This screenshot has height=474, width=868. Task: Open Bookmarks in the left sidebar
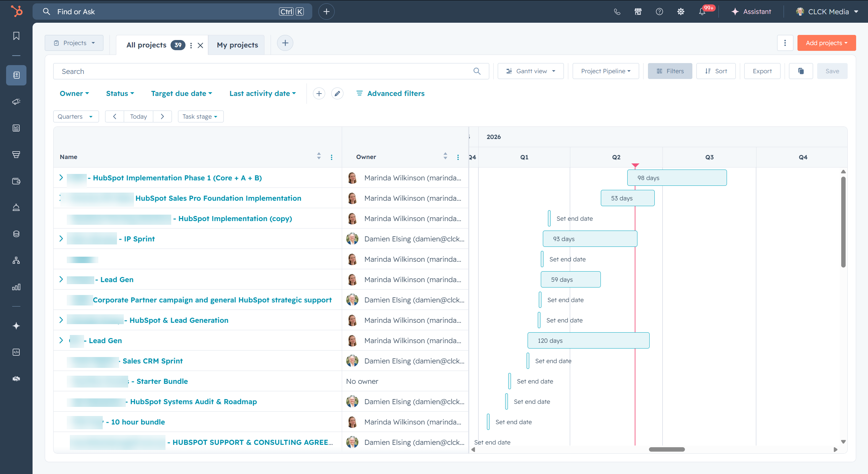coord(16,36)
